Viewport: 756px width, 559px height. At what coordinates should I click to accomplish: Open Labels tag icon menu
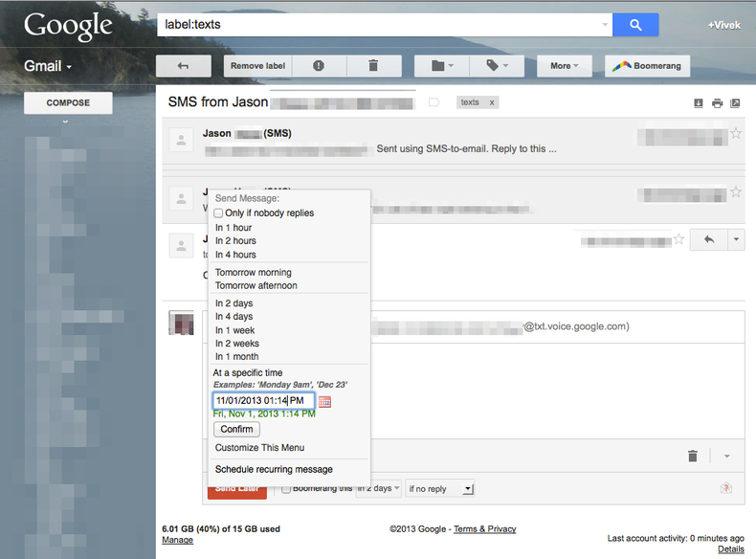(x=497, y=66)
